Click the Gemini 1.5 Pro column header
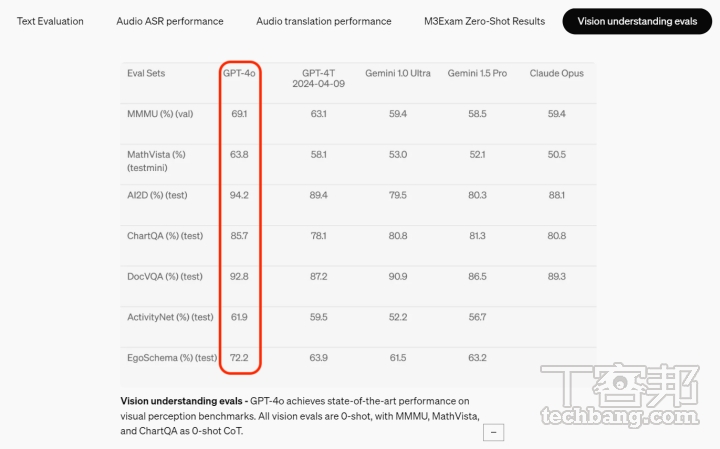The image size is (720, 449). point(477,73)
